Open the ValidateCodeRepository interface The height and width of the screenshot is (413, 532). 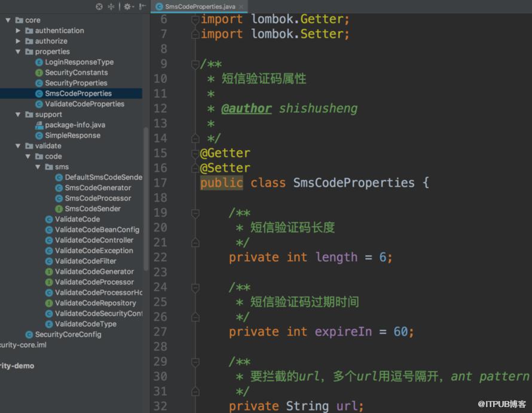[x=95, y=303]
